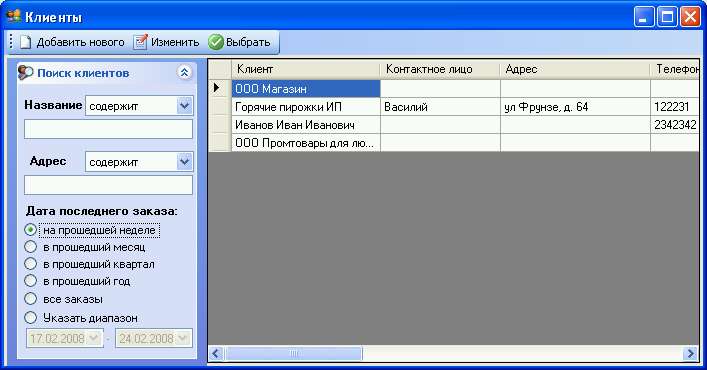Click the 'Адрес' search text field
This screenshot has height=370, width=707.
[x=108, y=185]
